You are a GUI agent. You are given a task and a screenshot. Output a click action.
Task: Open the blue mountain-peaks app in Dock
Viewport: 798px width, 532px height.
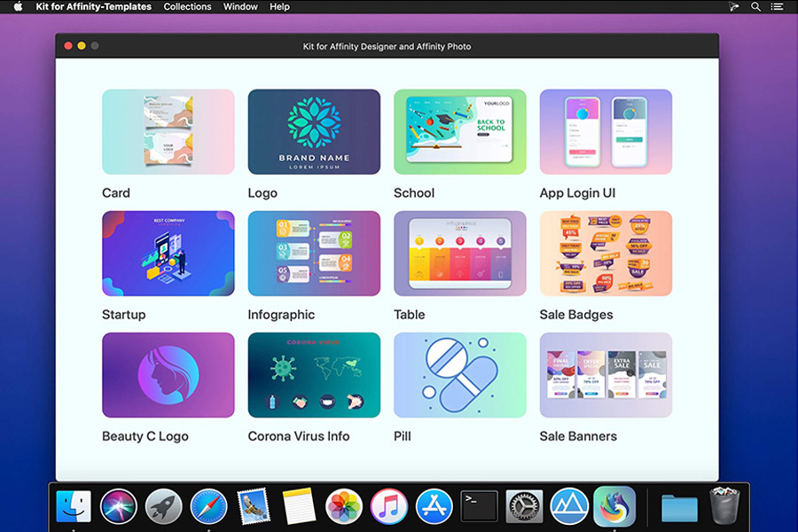569,506
